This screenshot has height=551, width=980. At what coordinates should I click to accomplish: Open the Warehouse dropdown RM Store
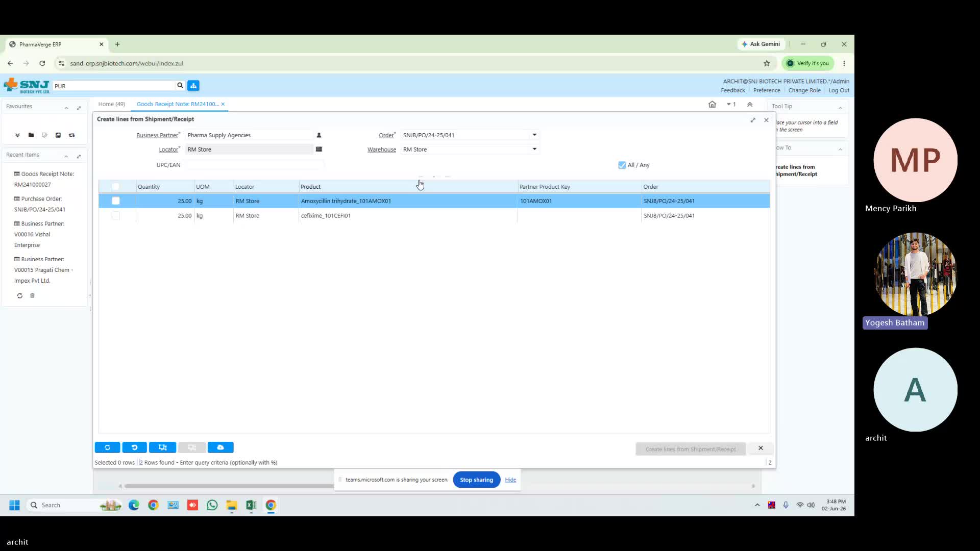(534, 149)
